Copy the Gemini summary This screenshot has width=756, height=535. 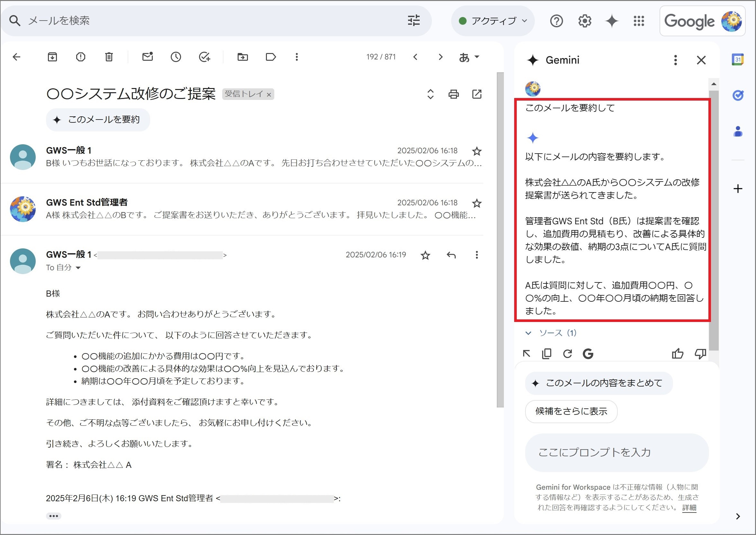[x=547, y=354]
